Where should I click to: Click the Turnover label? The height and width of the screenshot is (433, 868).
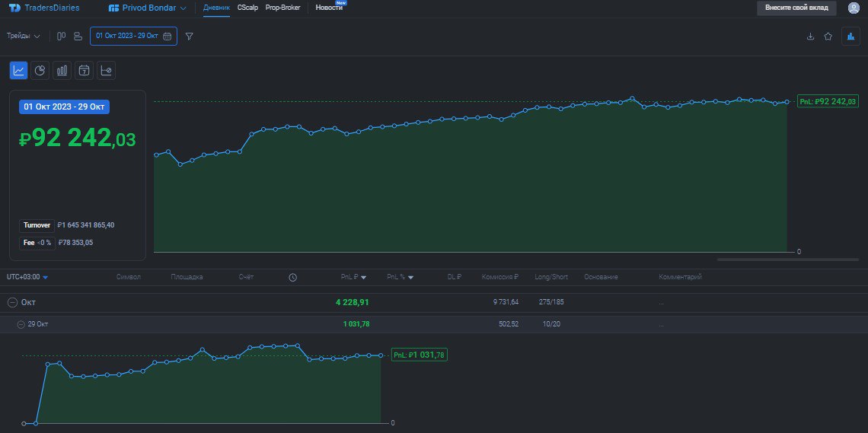[x=37, y=225]
